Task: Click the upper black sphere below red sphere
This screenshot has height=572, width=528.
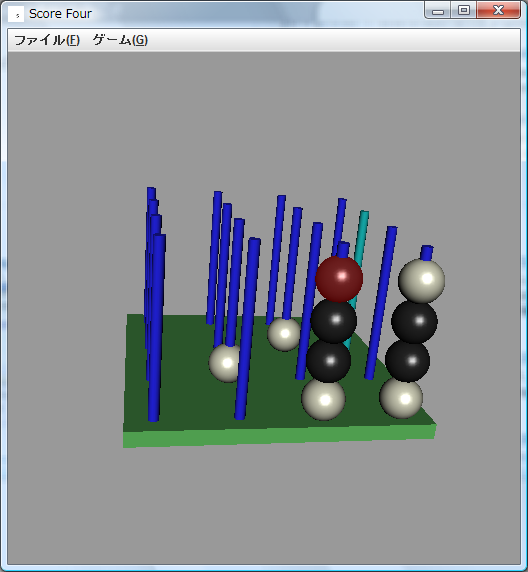Action: [x=334, y=321]
